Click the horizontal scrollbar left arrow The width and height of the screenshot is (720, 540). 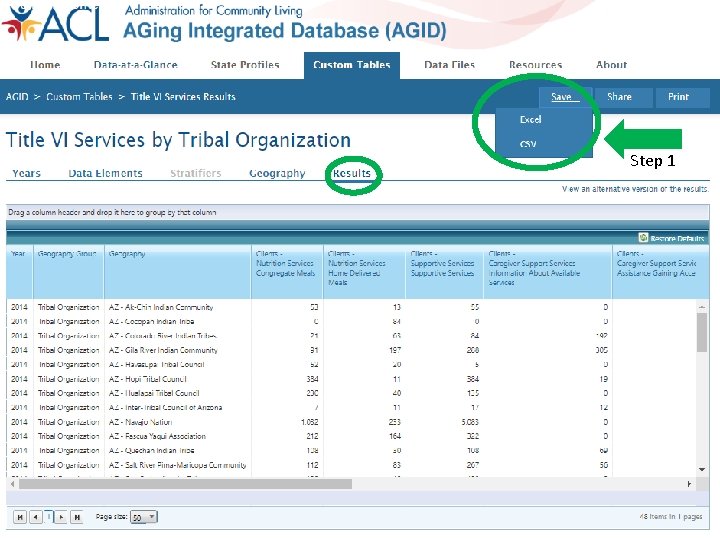12,484
